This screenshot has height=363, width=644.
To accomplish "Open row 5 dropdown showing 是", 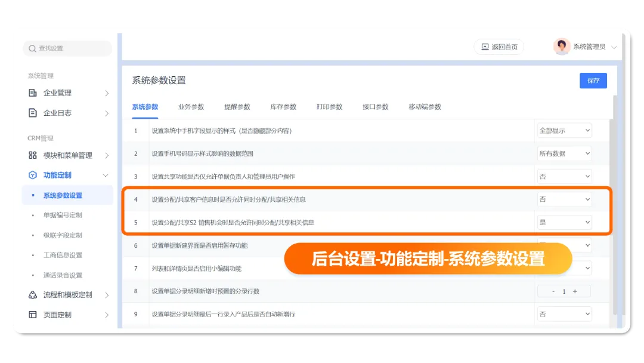I will [564, 222].
